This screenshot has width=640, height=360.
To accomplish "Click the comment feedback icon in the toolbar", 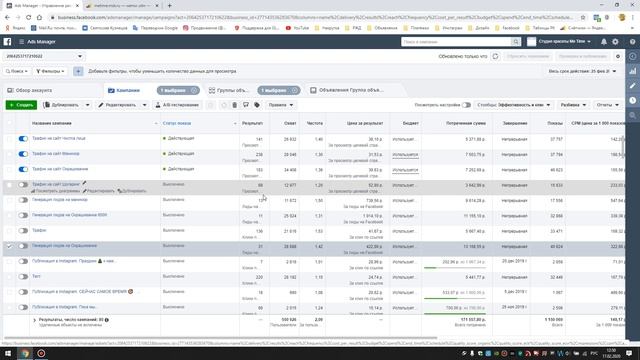I will pos(246,105).
